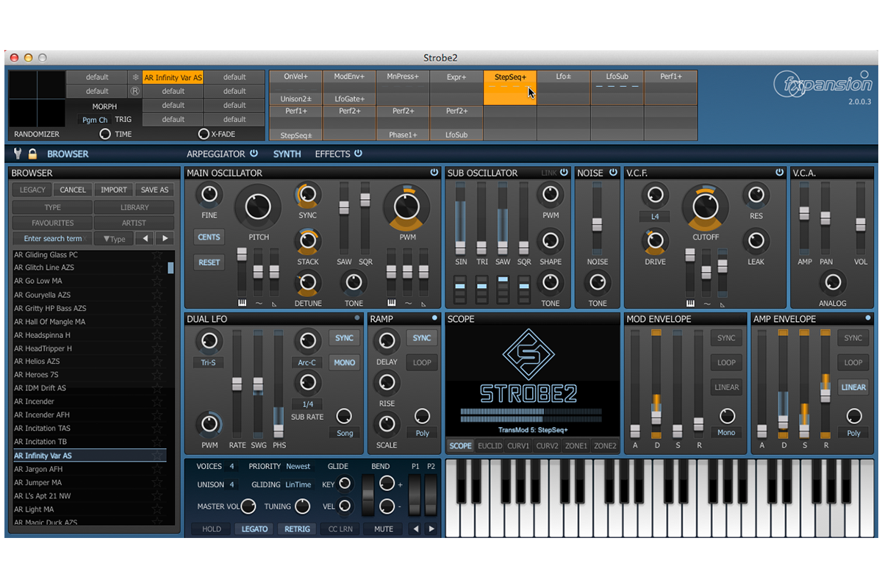
Task: Open the Priority Newest dropdown
Action: tap(298, 466)
